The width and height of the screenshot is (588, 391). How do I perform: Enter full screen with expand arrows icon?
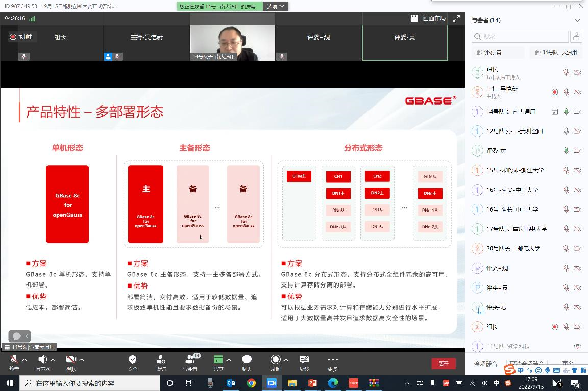tap(456, 19)
